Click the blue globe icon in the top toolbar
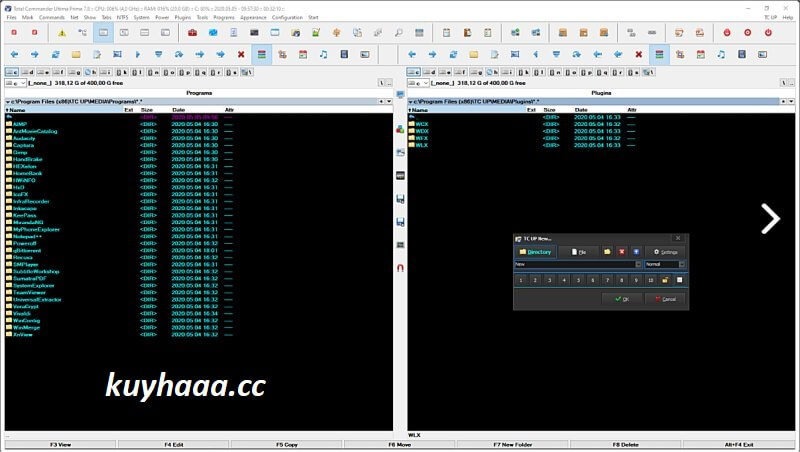Image resolution: width=800 pixels, height=452 pixels. coord(213,33)
